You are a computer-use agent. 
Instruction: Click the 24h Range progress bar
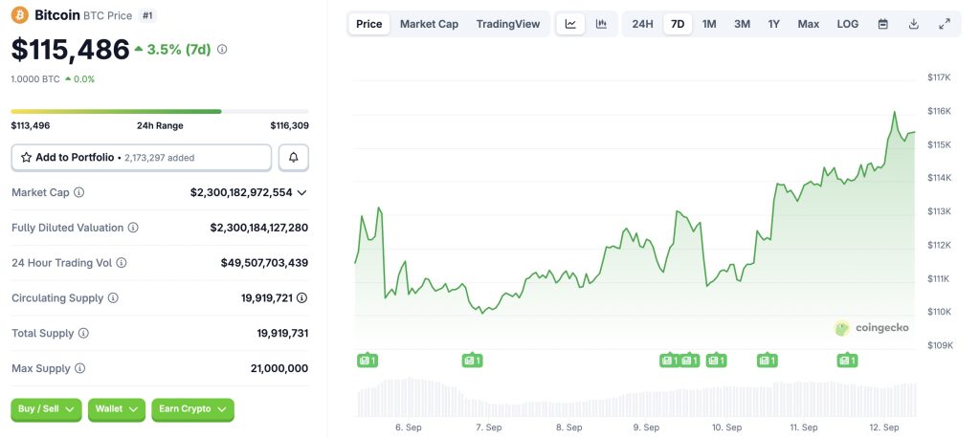pos(160,112)
